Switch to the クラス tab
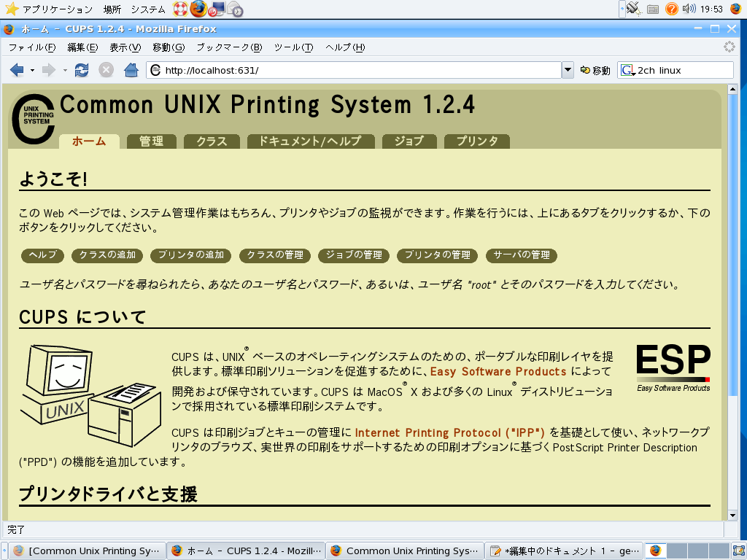Image resolution: width=747 pixels, height=560 pixels. point(212,141)
